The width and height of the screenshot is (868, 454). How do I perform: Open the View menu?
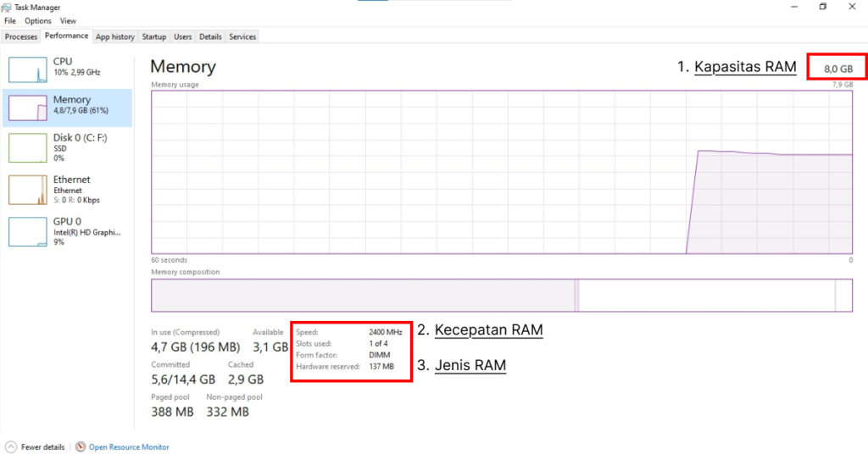coord(68,21)
